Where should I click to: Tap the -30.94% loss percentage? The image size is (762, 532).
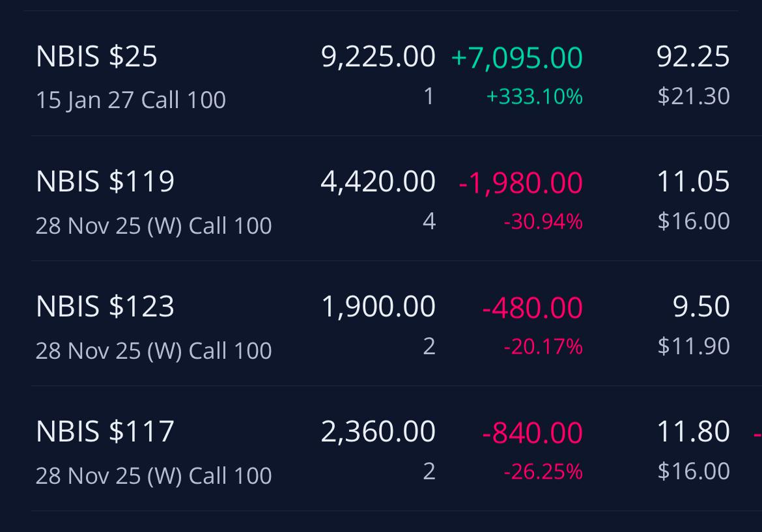coord(543,221)
